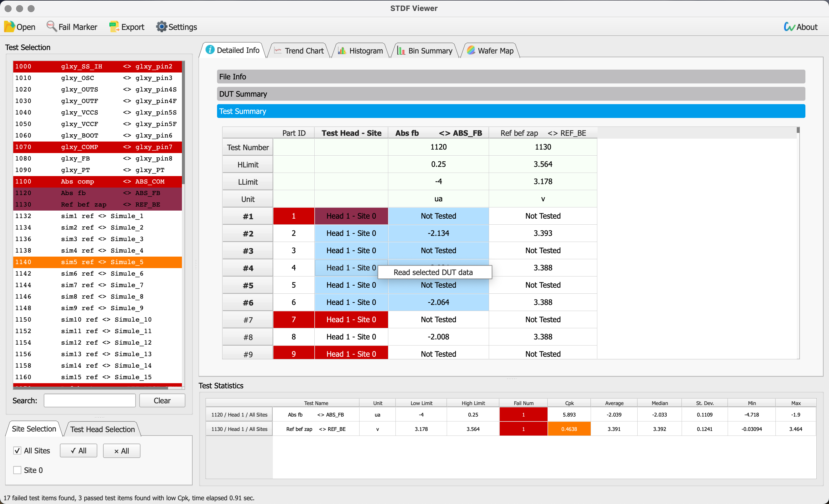The width and height of the screenshot is (829, 504).
Task: Uncheck the All Sites checkbox
Action: click(17, 450)
